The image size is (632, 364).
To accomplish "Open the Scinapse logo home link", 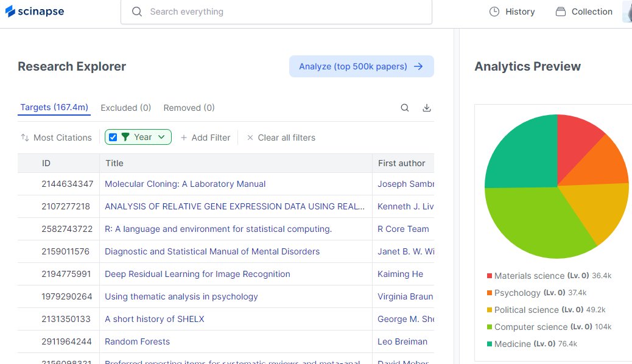I will pos(35,12).
